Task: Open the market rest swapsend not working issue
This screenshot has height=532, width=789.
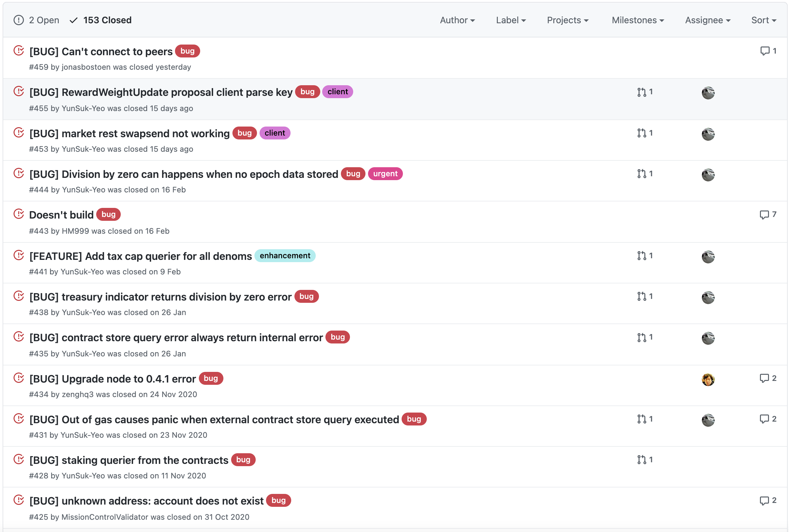Action: (x=129, y=134)
